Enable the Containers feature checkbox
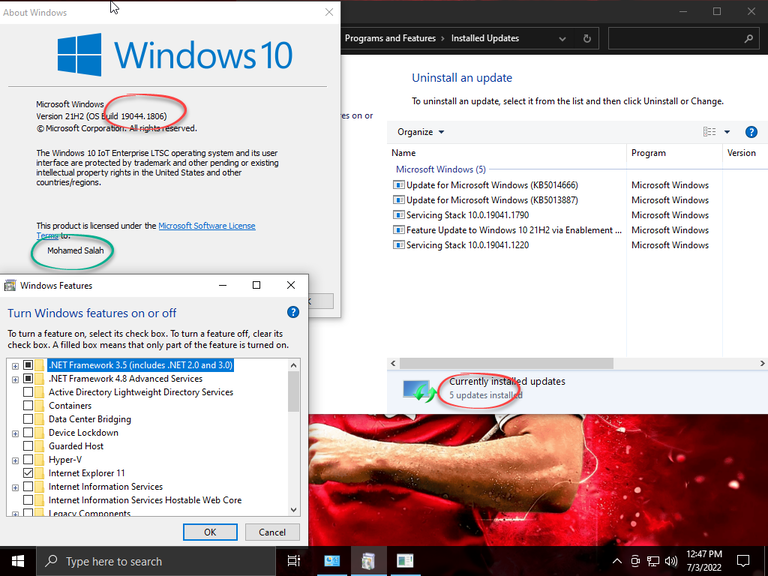 [x=28, y=406]
